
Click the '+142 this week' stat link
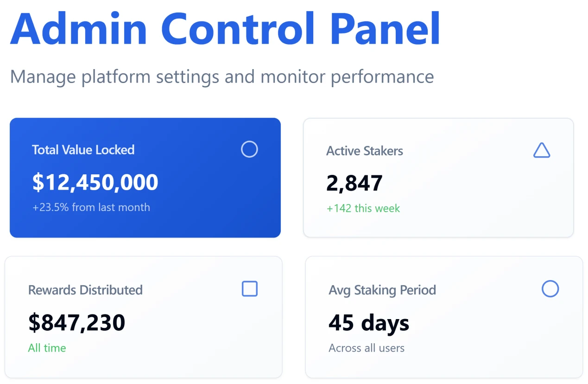point(363,208)
